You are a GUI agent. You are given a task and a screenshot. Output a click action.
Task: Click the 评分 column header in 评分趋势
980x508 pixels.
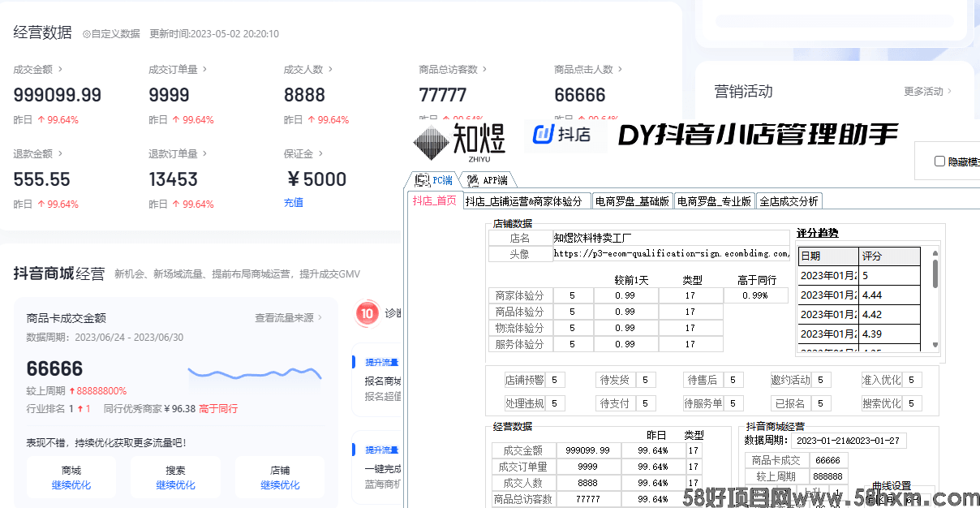tap(890, 256)
